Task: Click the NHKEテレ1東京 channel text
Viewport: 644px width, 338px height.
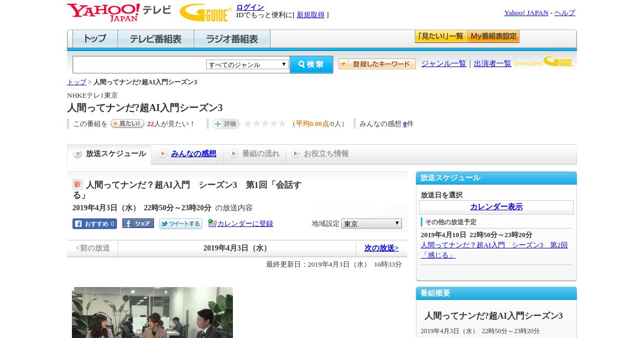Action: [92, 95]
